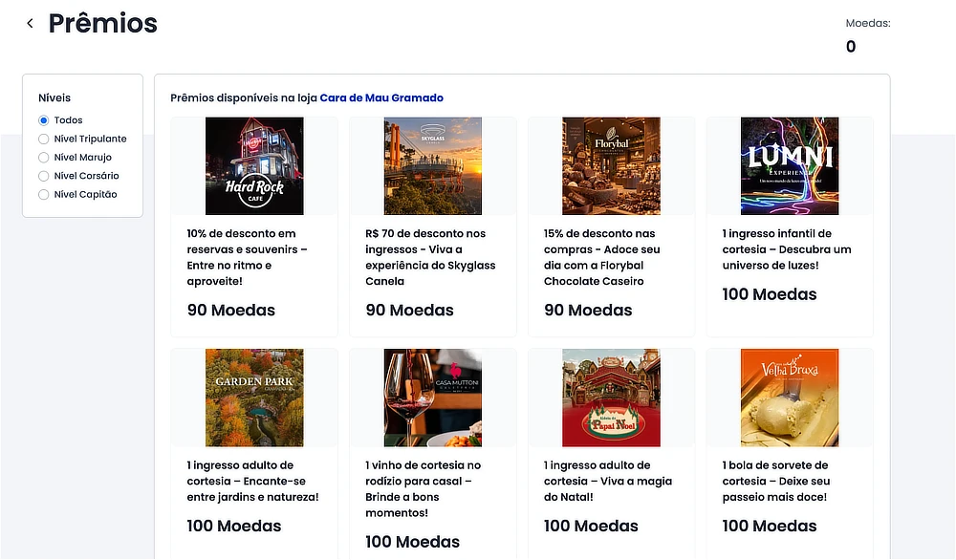The width and height of the screenshot is (956, 560).
Task: Filter prizes by Nível Corsário
Action: [x=43, y=176]
